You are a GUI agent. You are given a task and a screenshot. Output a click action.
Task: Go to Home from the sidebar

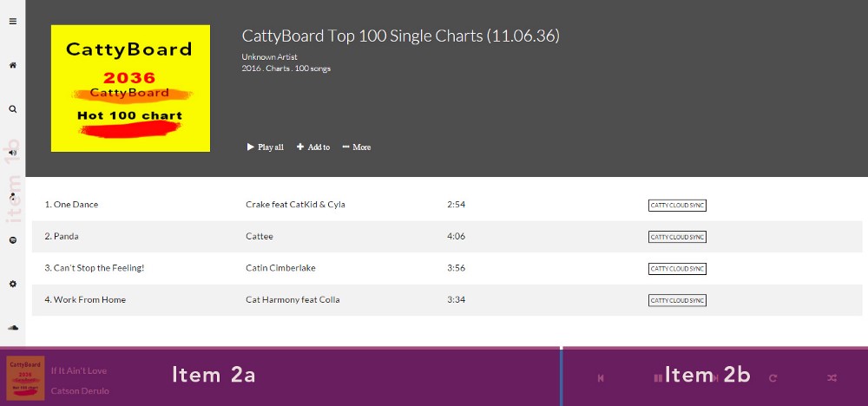[12, 65]
